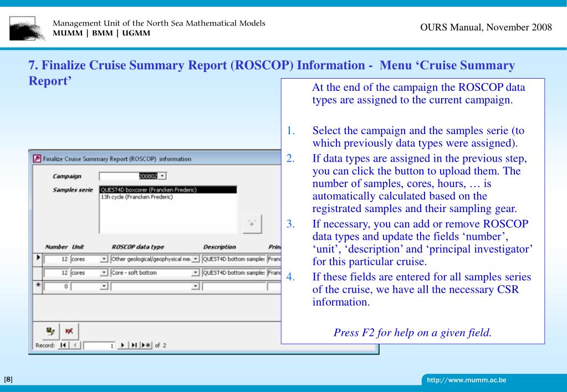
Task: Click second row Description 'QUEST4D bottom samples'
Action: (233, 272)
